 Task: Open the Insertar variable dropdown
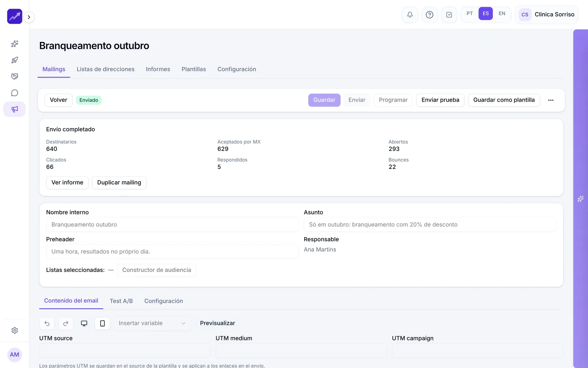pyautogui.click(x=153, y=323)
